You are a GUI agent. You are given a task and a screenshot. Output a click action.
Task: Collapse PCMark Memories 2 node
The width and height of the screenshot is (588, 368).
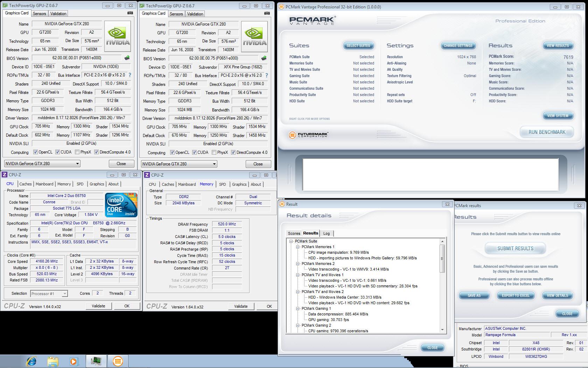coord(297,264)
